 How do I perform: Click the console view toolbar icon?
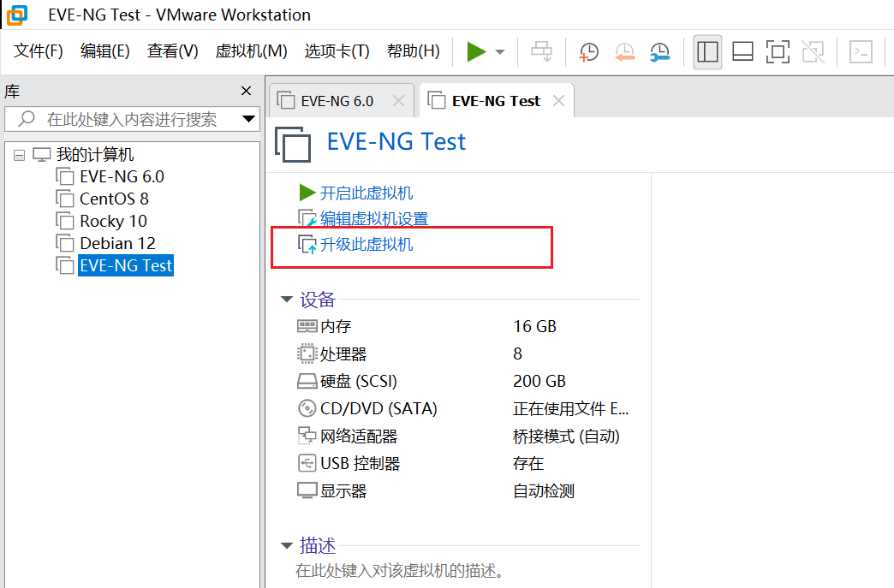pos(861,52)
